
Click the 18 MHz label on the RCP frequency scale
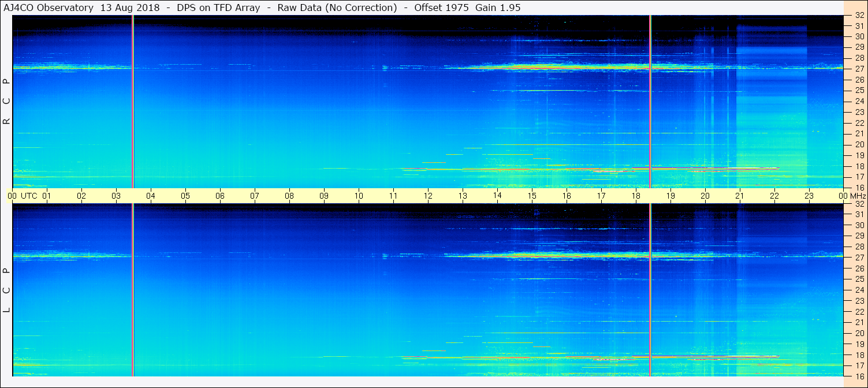859,166
